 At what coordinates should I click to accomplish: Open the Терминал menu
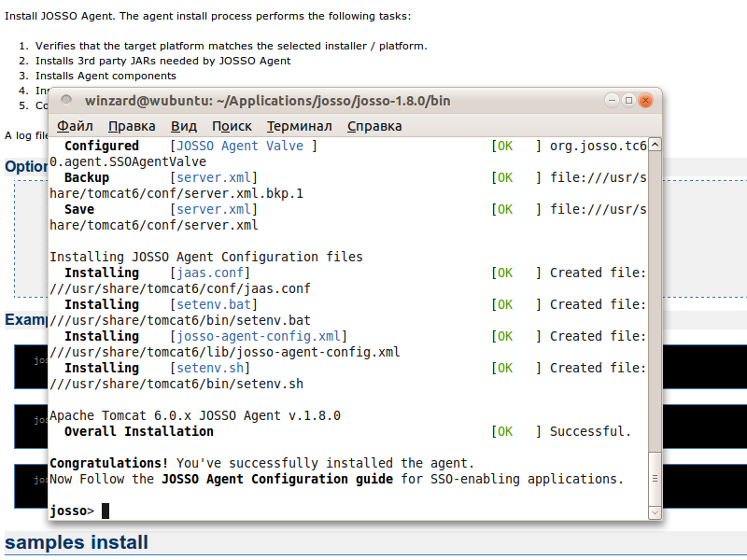pyautogui.click(x=299, y=126)
